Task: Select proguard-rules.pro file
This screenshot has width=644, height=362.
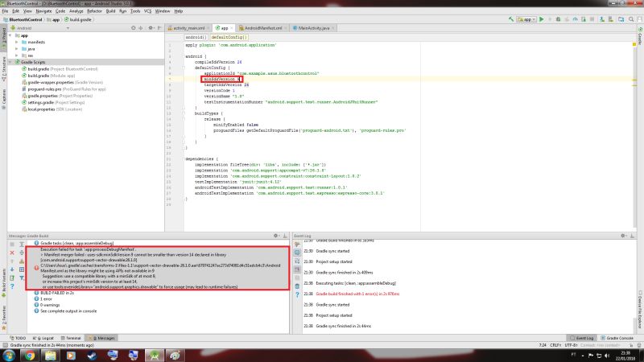Action: click(x=64, y=89)
